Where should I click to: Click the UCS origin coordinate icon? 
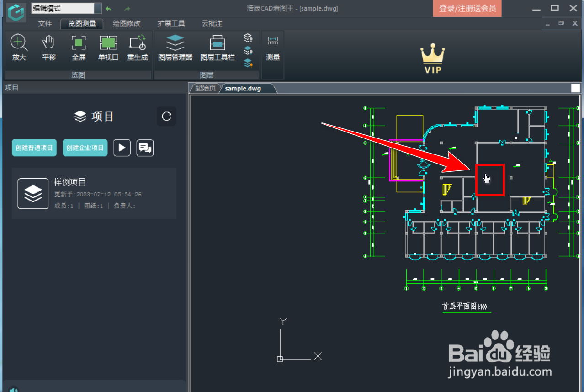[280, 359]
